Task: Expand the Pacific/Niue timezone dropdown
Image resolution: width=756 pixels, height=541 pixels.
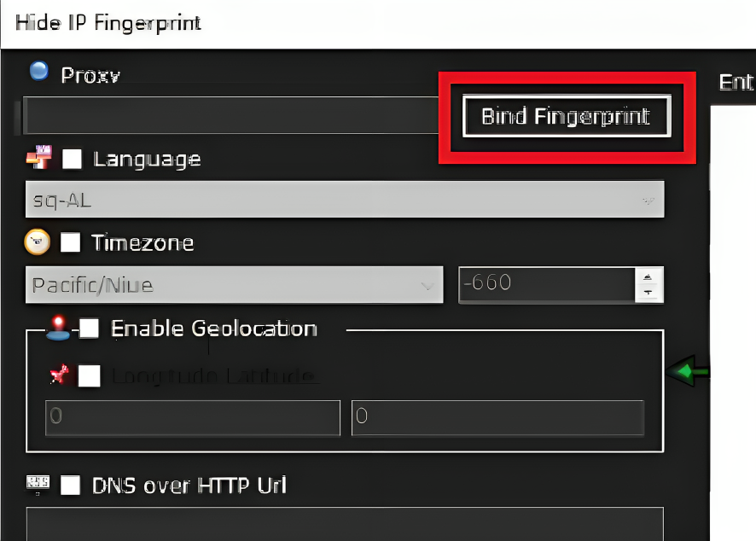Action: click(x=235, y=285)
